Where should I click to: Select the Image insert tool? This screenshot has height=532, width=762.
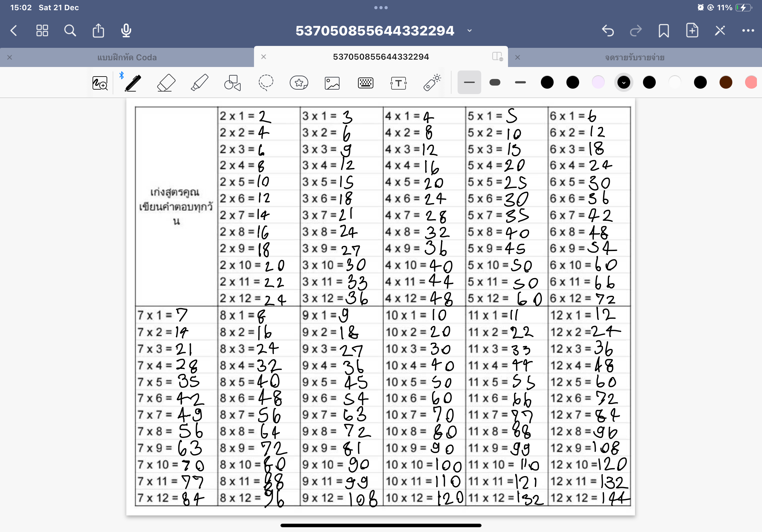tap(332, 83)
